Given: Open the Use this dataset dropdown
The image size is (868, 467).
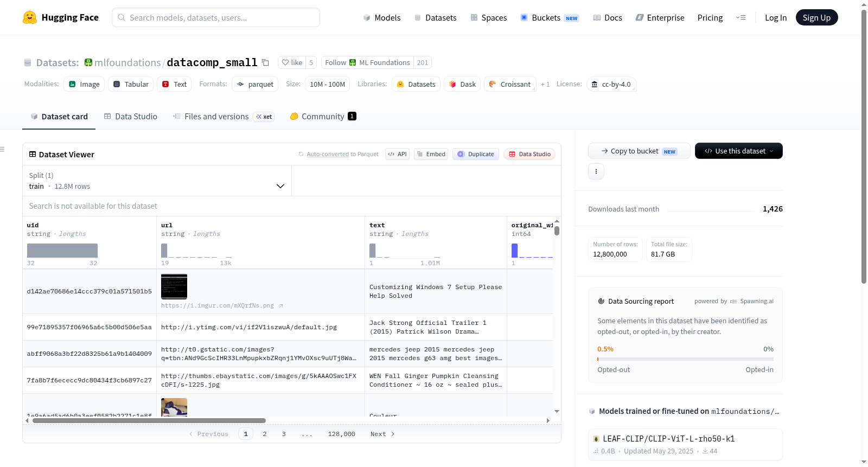Looking at the screenshot, I should 738,151.
